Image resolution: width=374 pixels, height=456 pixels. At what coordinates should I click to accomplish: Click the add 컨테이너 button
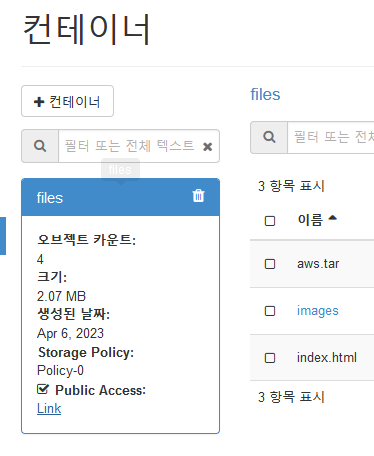67,101
